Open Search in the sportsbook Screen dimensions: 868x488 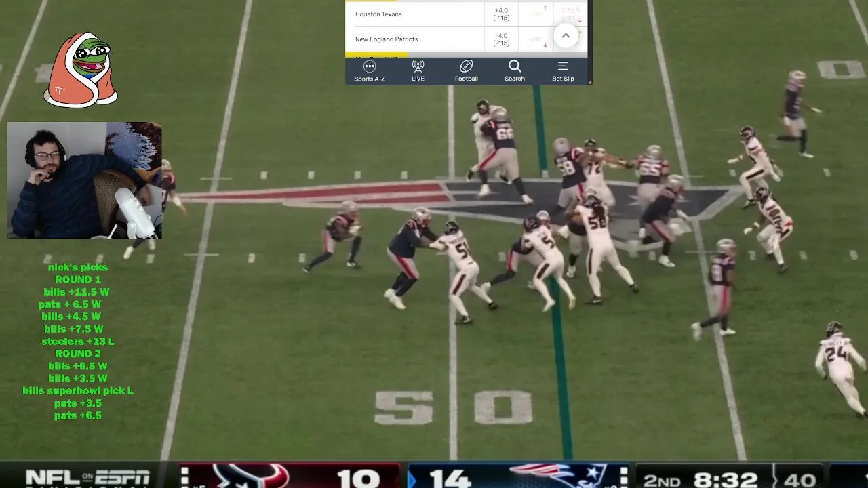pyautogui.click(x=515, y=71)
